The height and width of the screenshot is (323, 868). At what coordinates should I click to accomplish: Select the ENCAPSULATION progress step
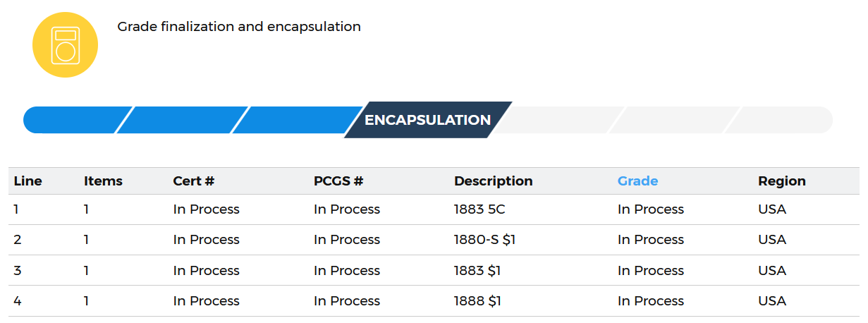point(427,120)
